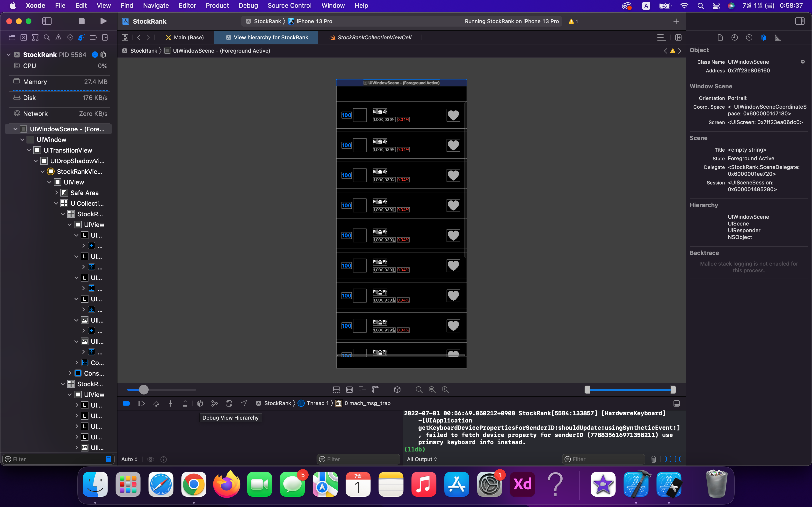
Task: Open the Debug menu
Action: click(248, 5)
